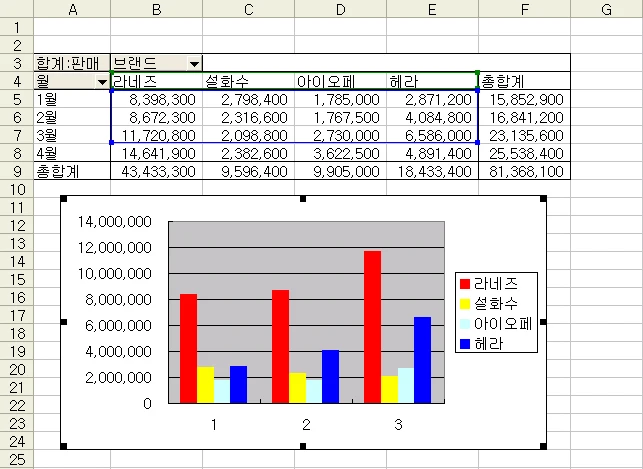This screenshot has width=643, height=469.
Task: Click the 설화수 header cell in the pivot table
Action: (x=249, y=81)
